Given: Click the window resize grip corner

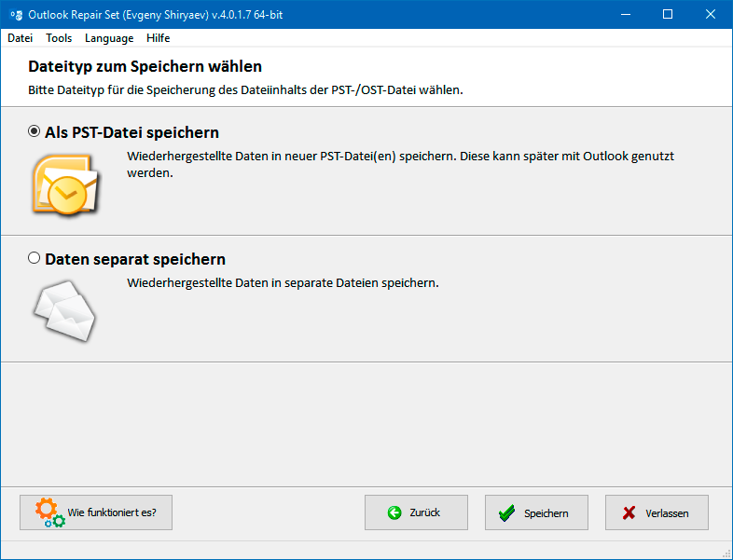Looking at the screenshot, I should (x=726, y=553).
